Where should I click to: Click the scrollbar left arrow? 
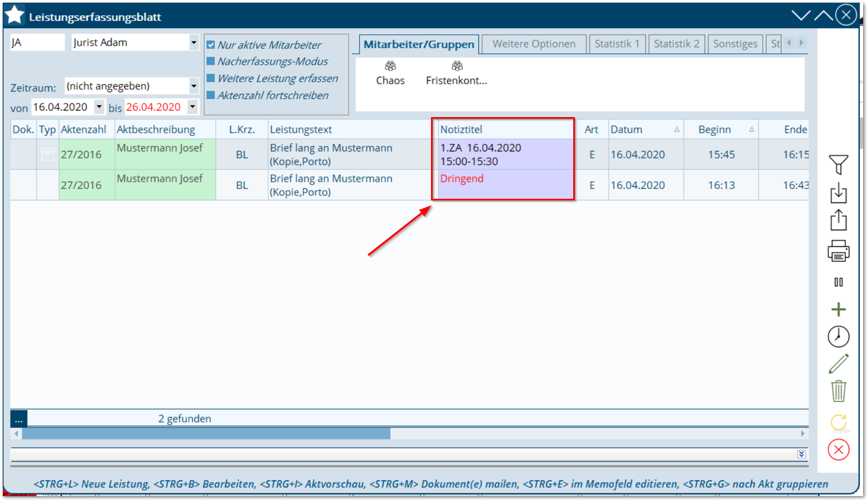[16, 433]
